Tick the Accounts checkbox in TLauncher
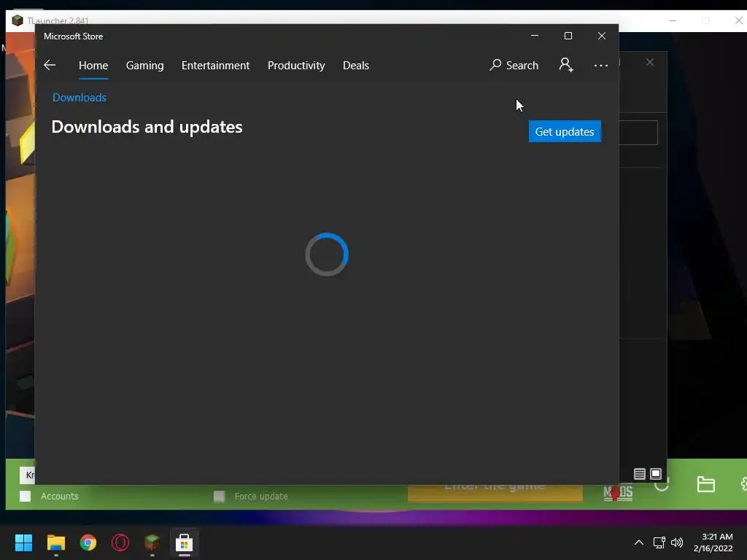 26,496
